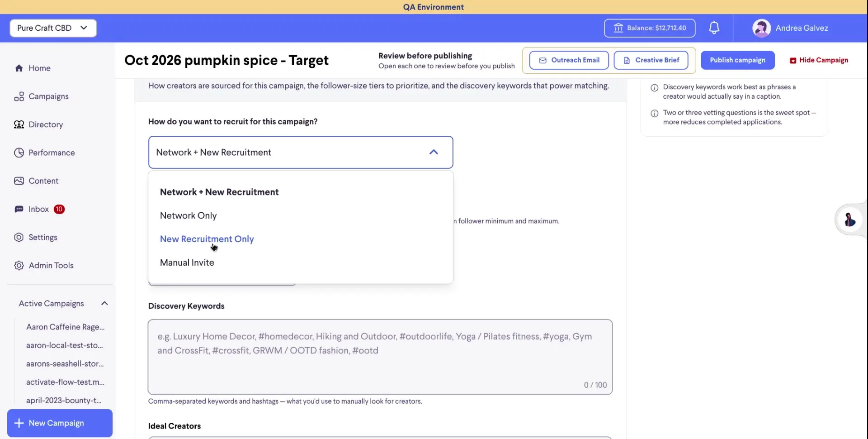Select Network + New Recruitment option

[x=219, y=192]
